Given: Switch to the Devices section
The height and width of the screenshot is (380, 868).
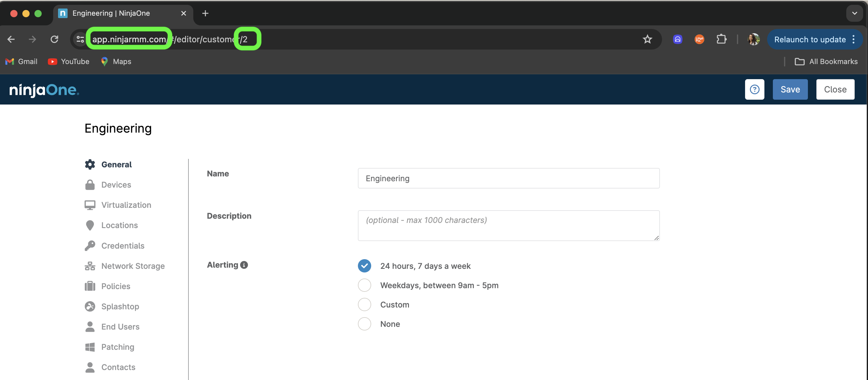Looking at the screenshot, I should [116, 185].
